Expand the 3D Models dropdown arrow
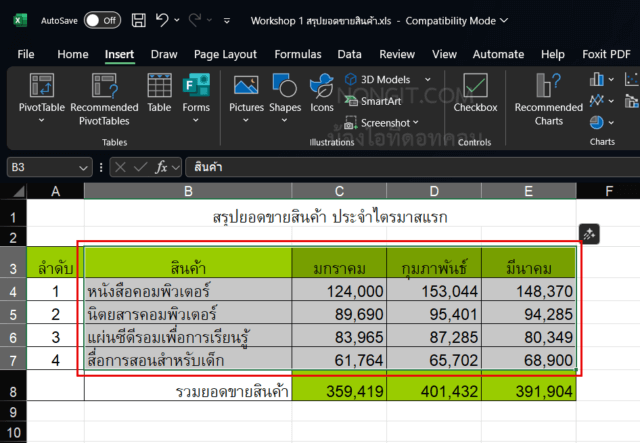 coord(427,80)
